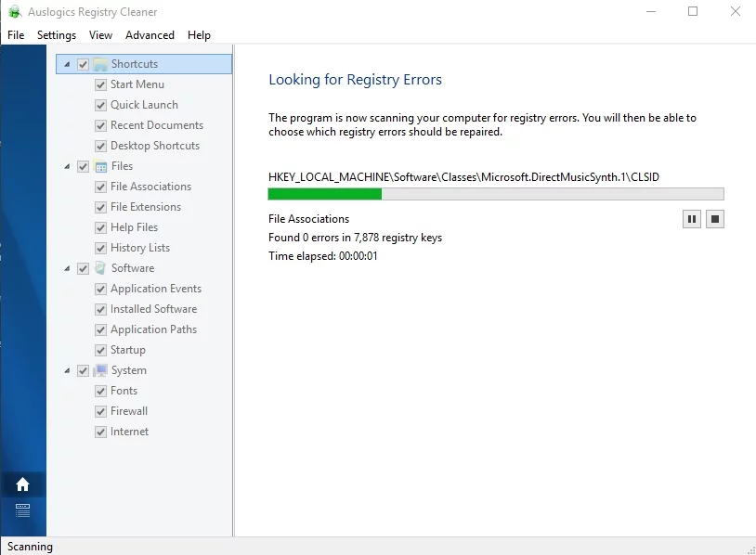The image size is (756, 555).
Task: Collapse the Files tree group
Action: [67, 166]
